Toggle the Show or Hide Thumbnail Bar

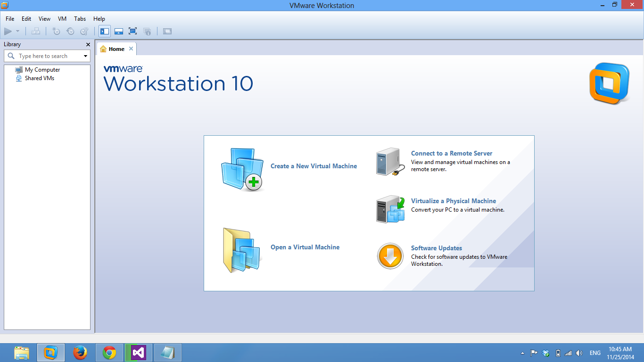pyautogui.click(x=118, y=31)
